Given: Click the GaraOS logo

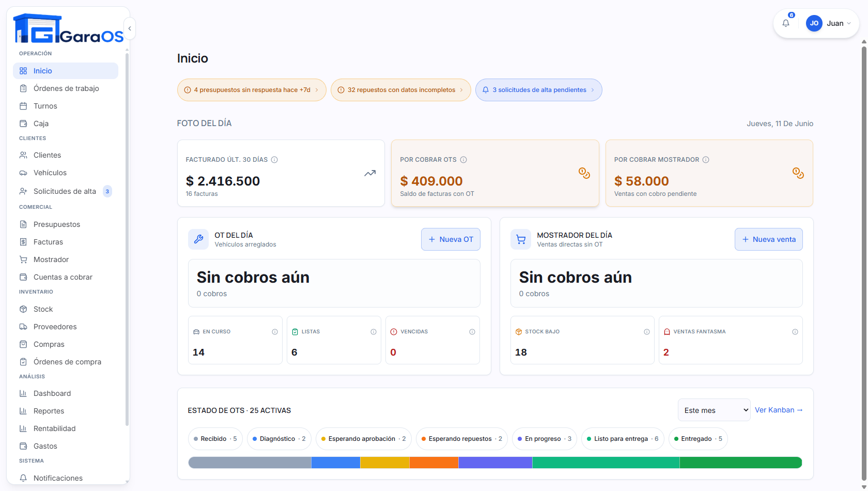Looking at the screenshot, I should 69,28.
